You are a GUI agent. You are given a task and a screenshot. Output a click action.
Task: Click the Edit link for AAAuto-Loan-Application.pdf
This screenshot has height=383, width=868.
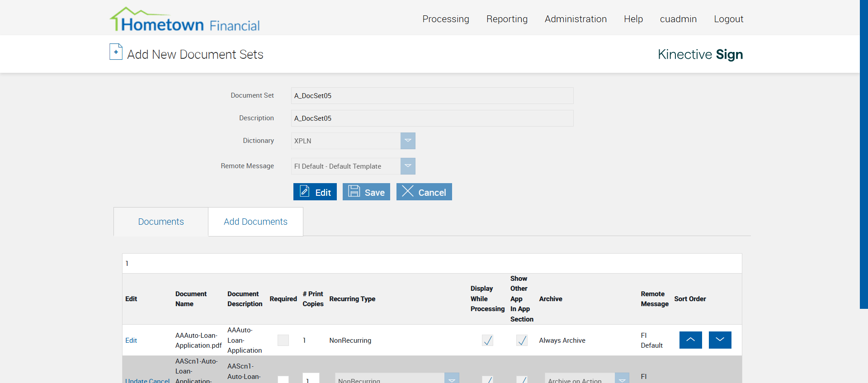(x=131, y=340)
